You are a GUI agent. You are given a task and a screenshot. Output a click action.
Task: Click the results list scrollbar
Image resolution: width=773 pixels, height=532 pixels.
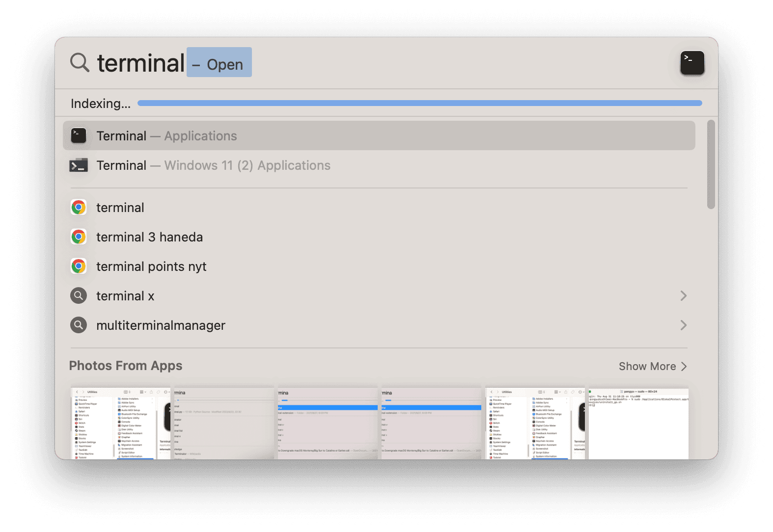711,164
